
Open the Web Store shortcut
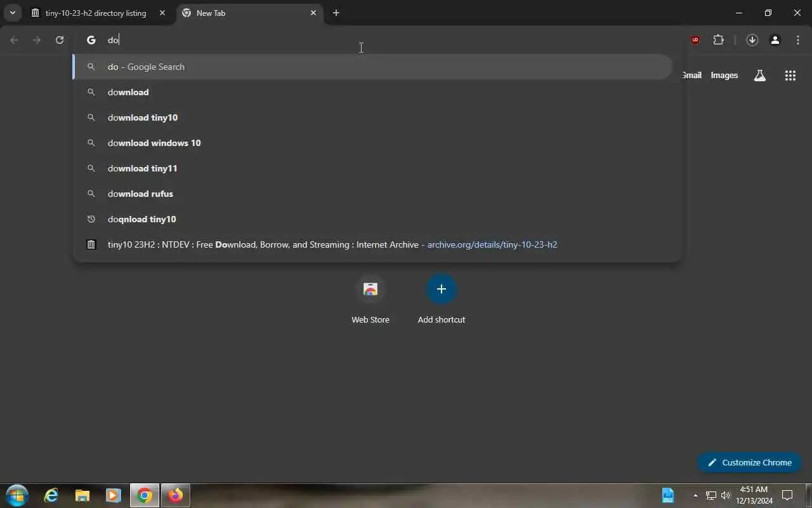pos(370,300)
